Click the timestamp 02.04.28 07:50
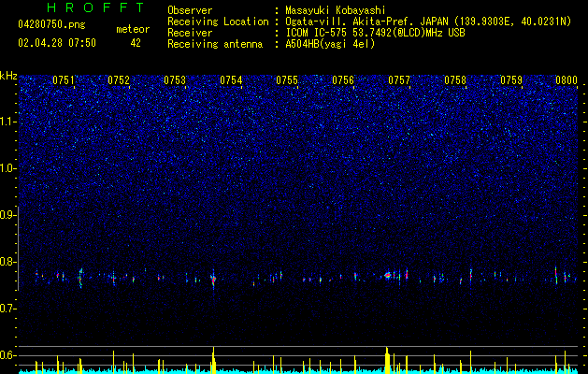588x374 pixels. pos(57,43)
